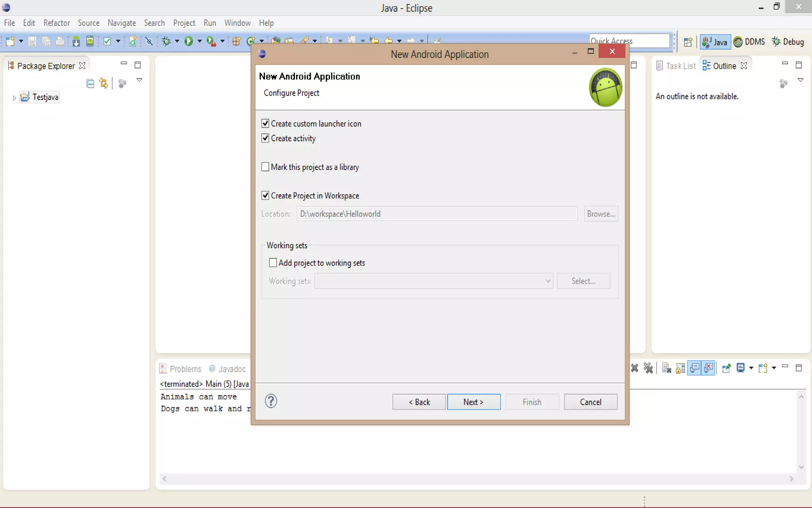Toggle Show Console on Standard Out icon
The height and width of the screenshot is (508, 812).
(695, 368)
